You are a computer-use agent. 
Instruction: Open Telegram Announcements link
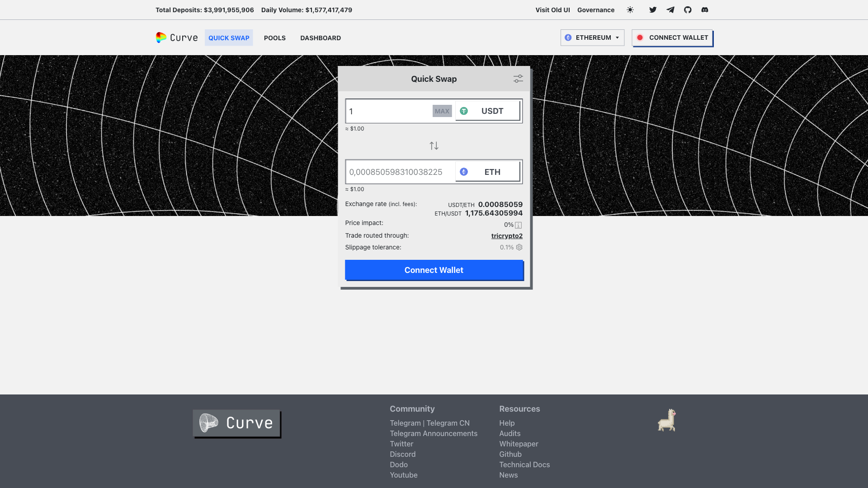pyautogui.click(x=434, y=433)
